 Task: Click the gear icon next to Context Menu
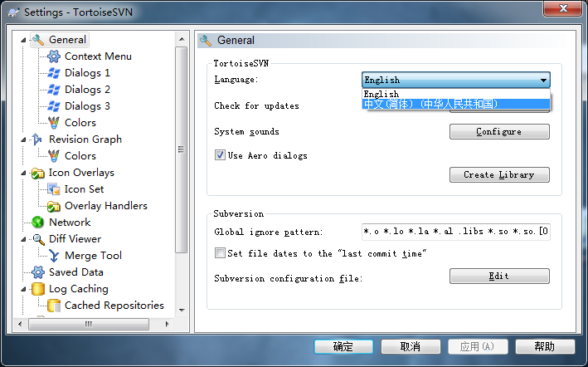tap(54, 56)
